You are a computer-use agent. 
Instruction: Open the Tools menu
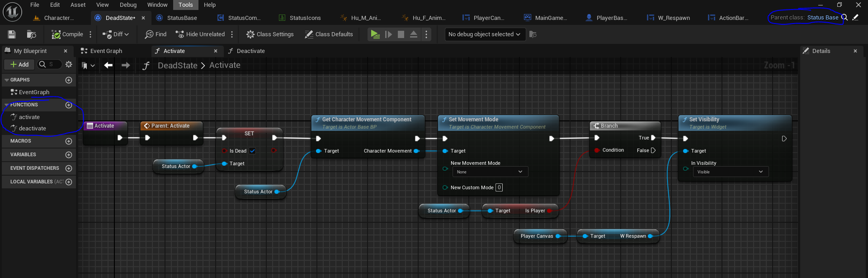tap(185, 5)
